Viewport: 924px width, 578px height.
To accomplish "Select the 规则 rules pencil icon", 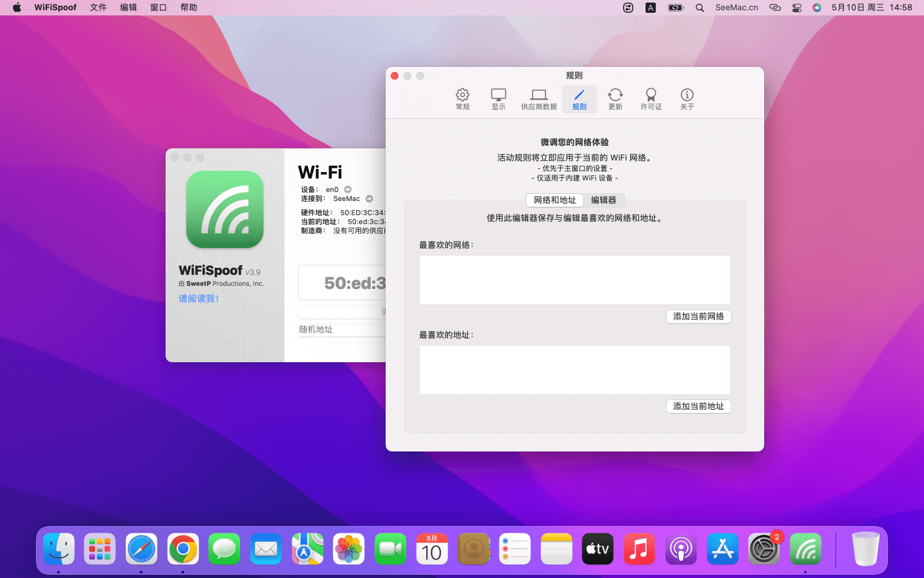I will 579,100.
